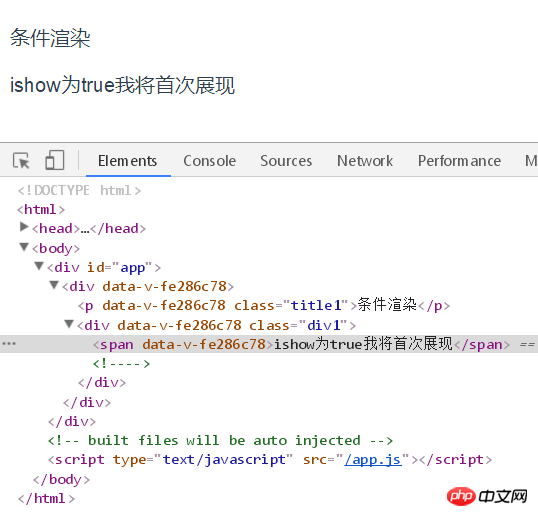Switch to the Console tab
Screen dimensions: 538x516
210,161
